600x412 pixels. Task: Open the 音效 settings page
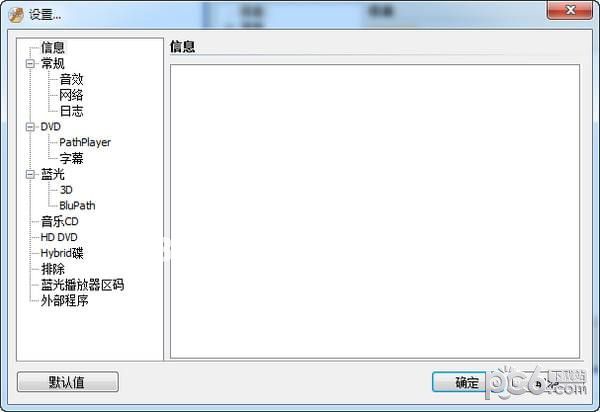pyautogui.click(x=71, y=79)
